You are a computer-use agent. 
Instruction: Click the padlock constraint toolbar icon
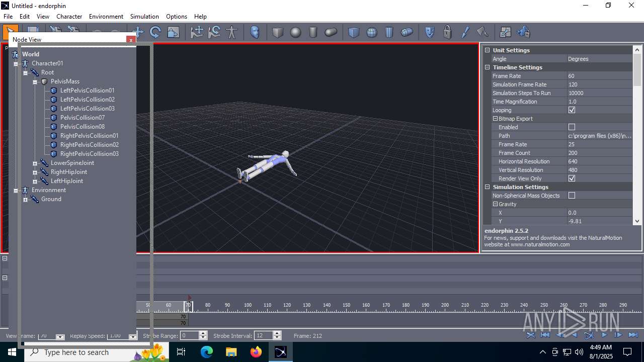pos(448,32)
